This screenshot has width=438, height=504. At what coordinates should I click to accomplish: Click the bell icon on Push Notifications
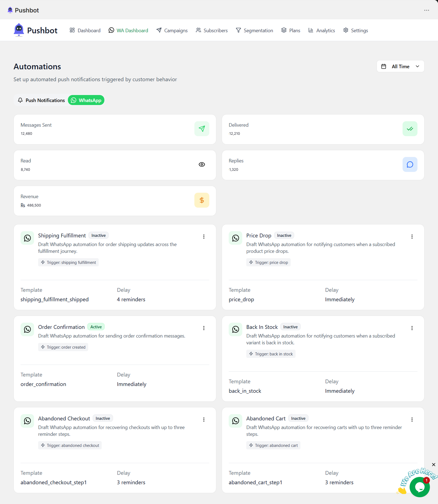(20, 100)
